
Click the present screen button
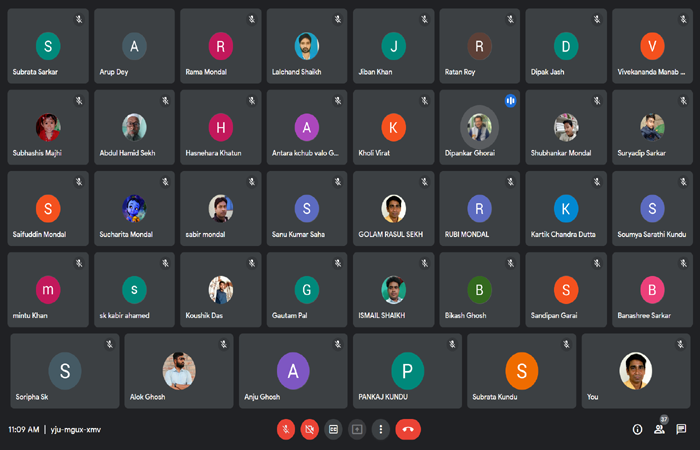point(357,429)
